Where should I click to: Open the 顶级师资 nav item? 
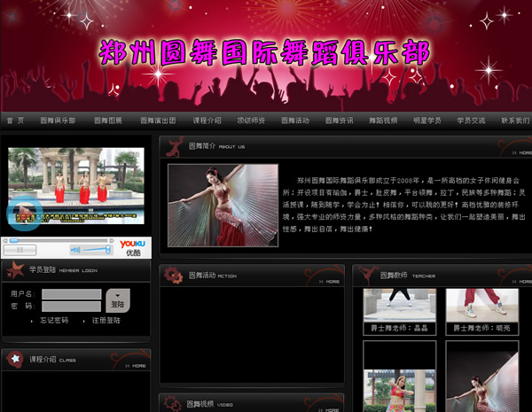coord(251,120)
